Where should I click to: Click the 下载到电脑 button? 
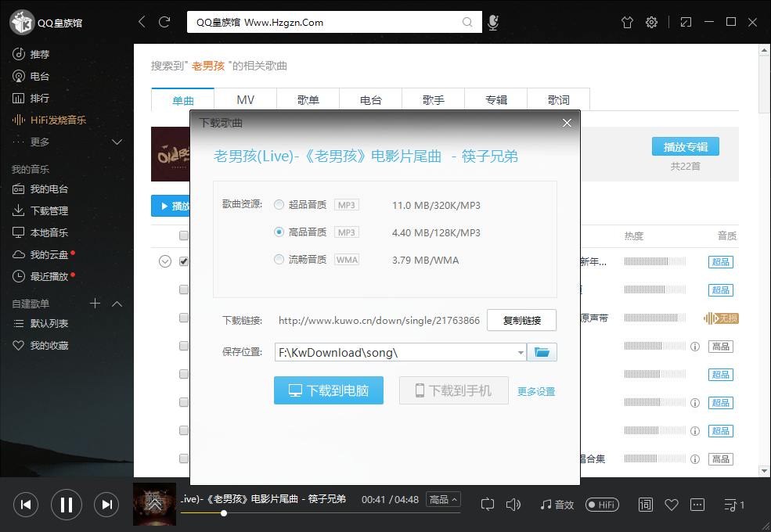coord(328,390)
